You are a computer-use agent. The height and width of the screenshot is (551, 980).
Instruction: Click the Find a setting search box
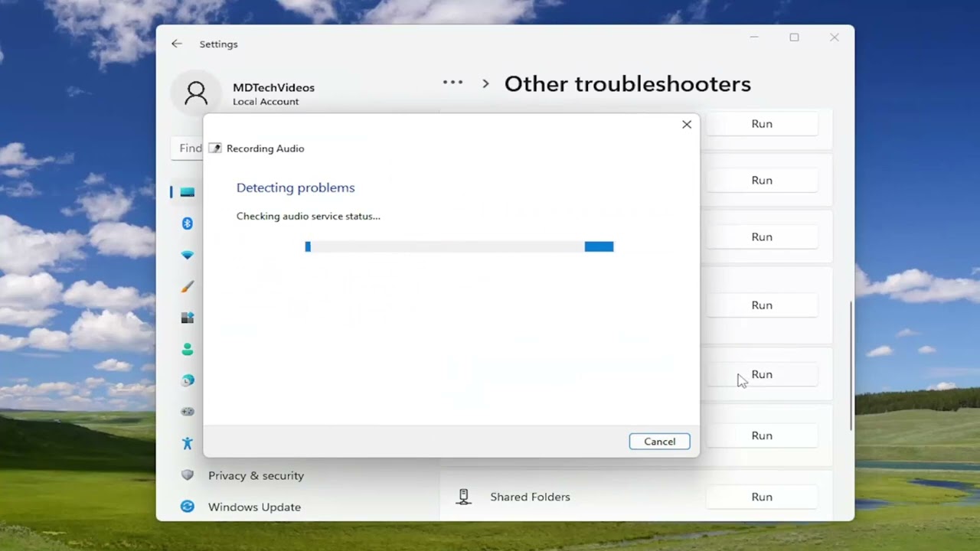tap(187, 148)
